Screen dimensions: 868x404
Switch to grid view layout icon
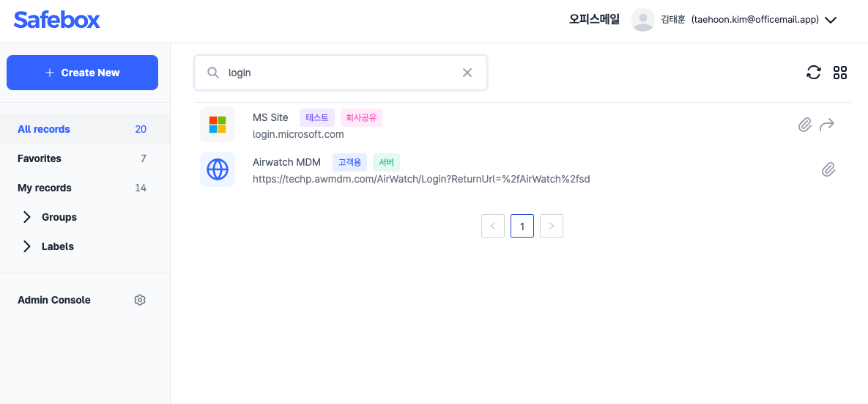[840, 72]
